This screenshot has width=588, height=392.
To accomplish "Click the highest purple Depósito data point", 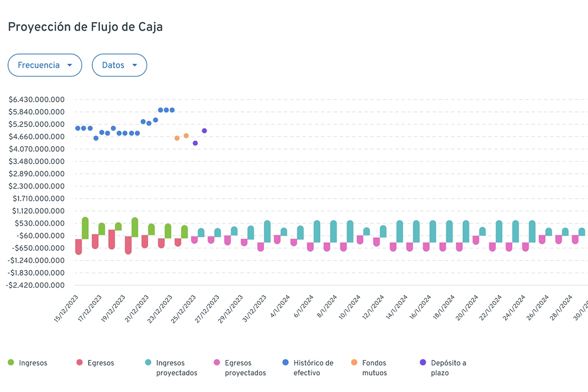I will click(205, 130).
